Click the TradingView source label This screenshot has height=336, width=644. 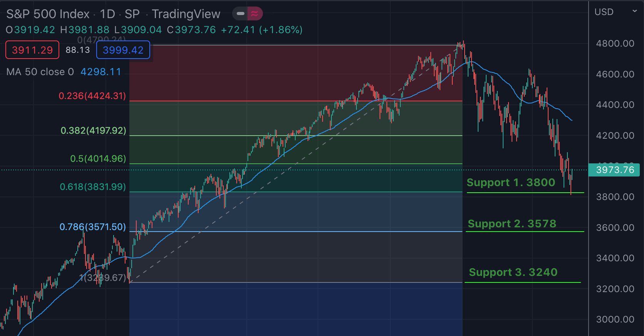point(186,14)
